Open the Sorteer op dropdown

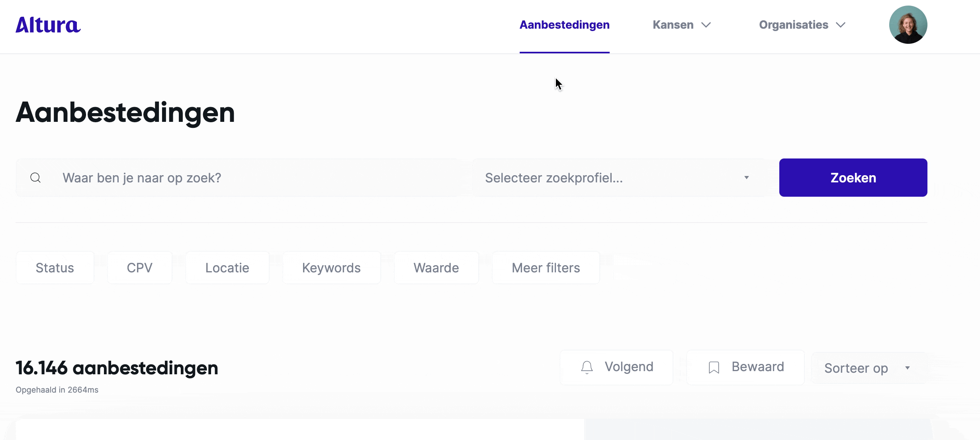click(869, 368)
